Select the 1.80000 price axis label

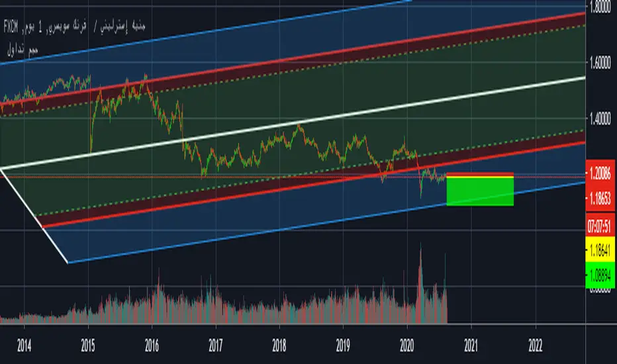pyautogui.click(x=600, y=8)
